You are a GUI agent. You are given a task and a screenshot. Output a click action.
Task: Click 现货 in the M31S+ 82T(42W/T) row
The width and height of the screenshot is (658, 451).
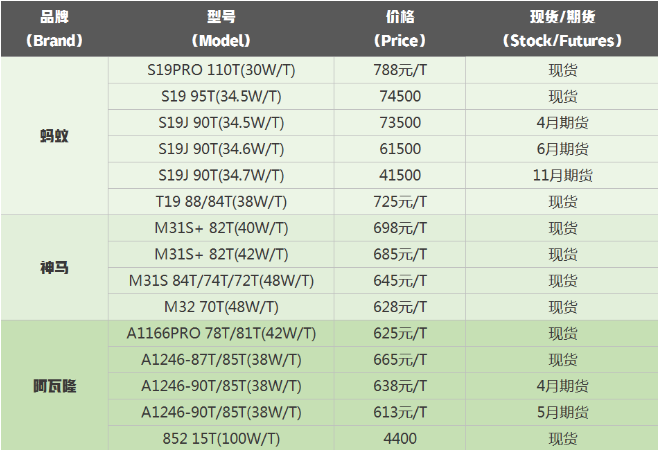(562, 254)
